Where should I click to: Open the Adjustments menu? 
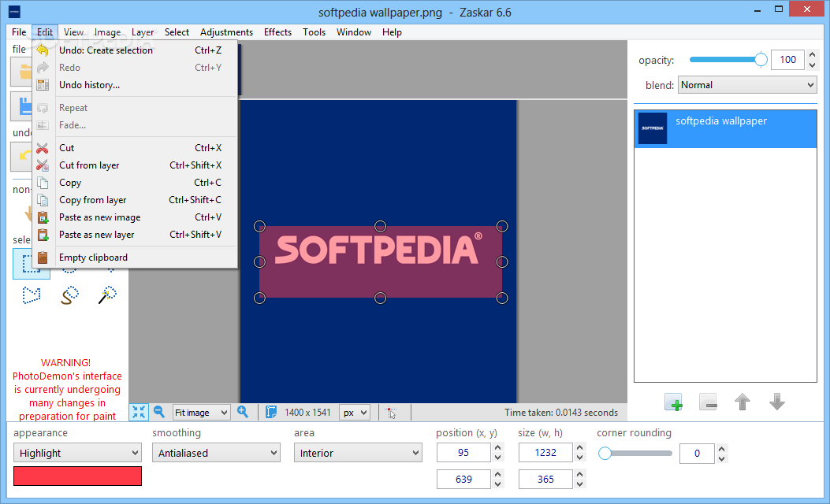coord(226,32)
